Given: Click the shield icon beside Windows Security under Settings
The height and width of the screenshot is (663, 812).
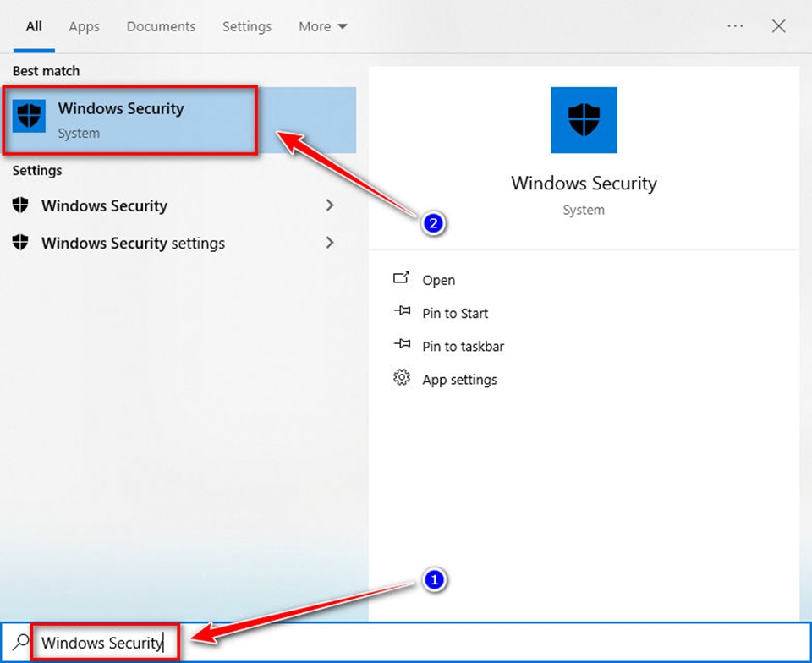Looking at the screenshot, I should coord(19,205).
